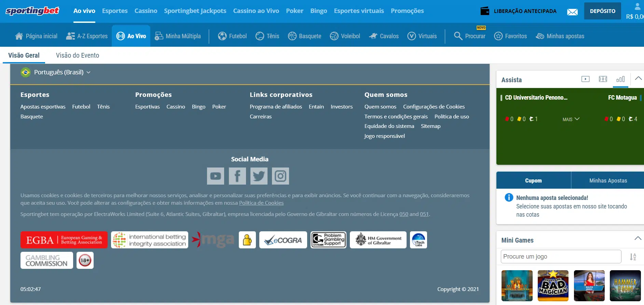Click the Instagram social media icon

click(280, 176)
